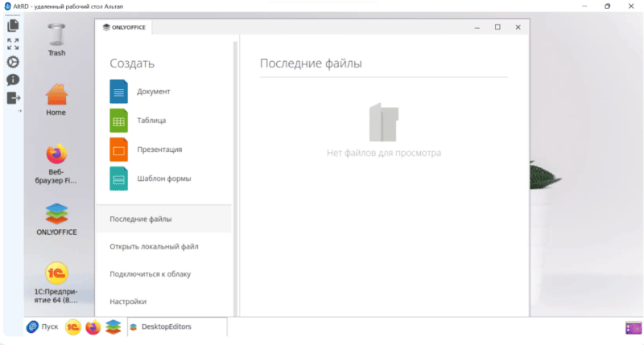
Task: Open the Home folder desktop icon
Action: click(56, 98)
